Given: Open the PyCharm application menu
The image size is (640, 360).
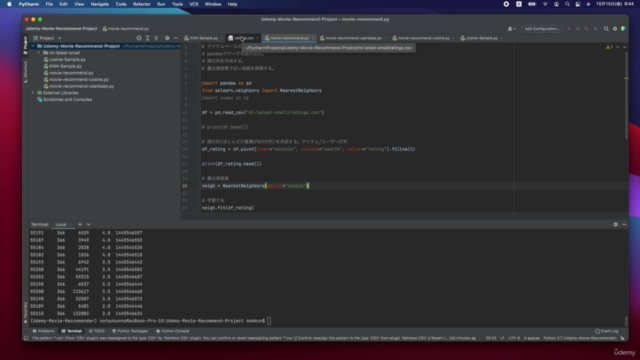Looking at the screenshot, I should (x=29, y=4).
